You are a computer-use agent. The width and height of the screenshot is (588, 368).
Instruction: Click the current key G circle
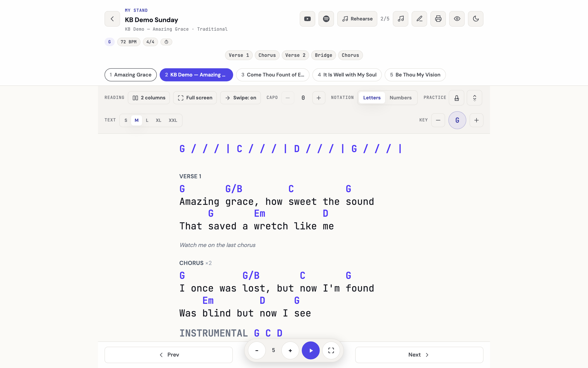click(x=457, y=120)
